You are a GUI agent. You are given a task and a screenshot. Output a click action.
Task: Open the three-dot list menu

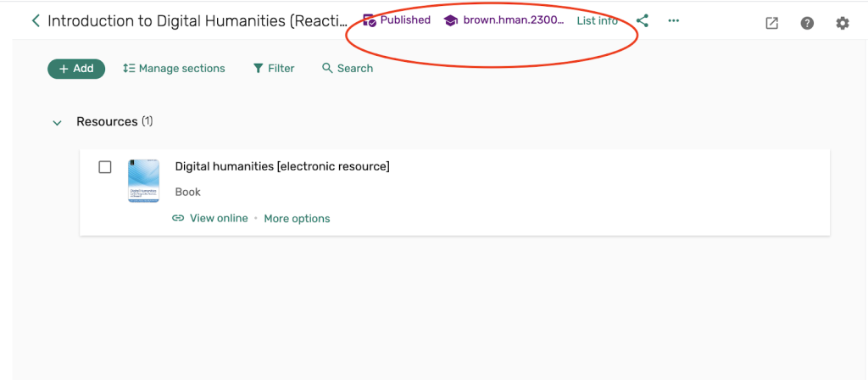674,21
